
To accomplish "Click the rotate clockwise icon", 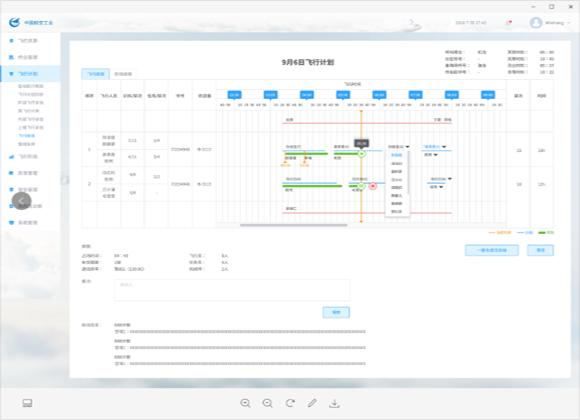I will tap(290, 403).
